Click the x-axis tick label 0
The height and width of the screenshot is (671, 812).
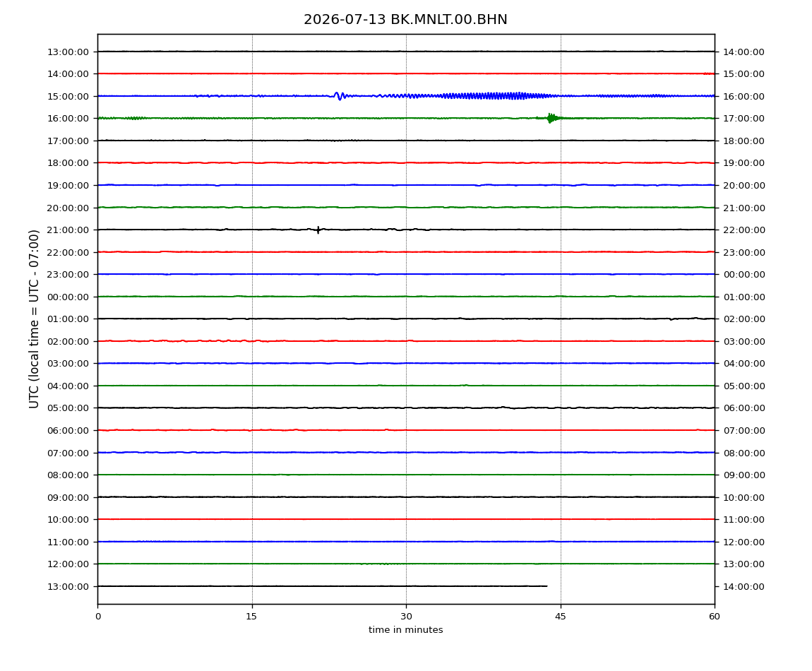[98, 616]
